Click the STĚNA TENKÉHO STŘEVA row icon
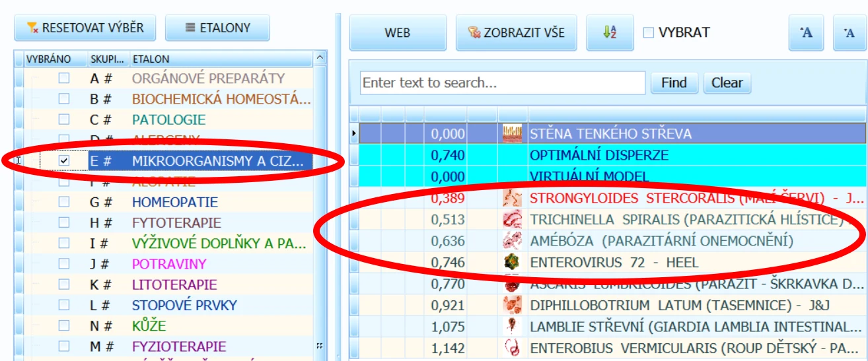Viewport: 868px width, 361px height. [x=513, y=134]
